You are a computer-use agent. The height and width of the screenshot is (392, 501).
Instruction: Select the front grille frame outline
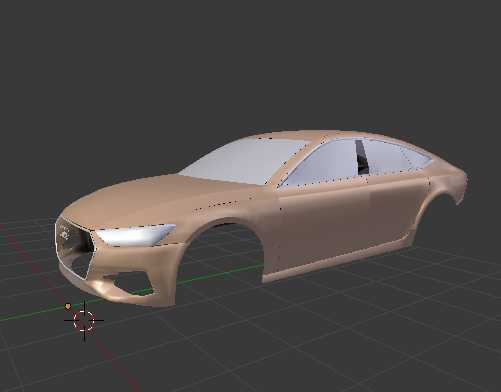(76, 247)
